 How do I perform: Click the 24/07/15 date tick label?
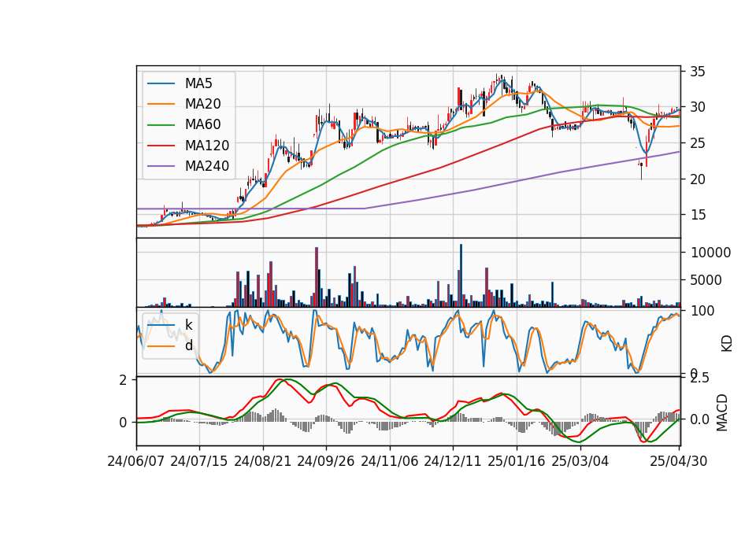click(x=198, y=461)
